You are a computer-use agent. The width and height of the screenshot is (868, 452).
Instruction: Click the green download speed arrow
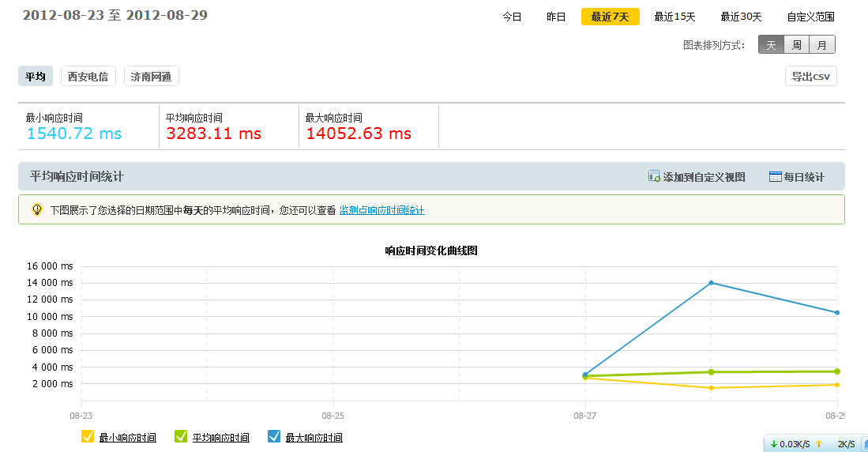[x=773, y=444]
